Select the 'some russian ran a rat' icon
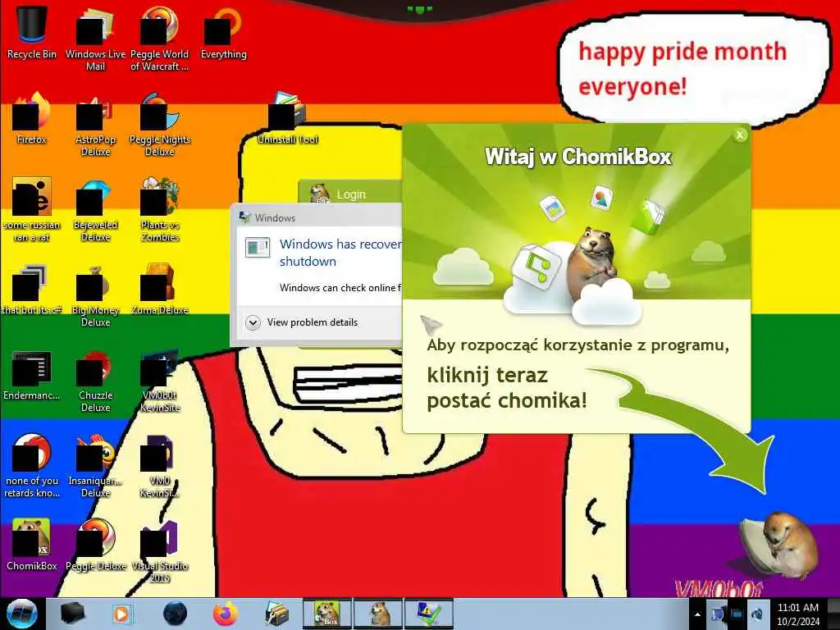The width and height of the screenshot is (840, 630). tap(32, 209)
